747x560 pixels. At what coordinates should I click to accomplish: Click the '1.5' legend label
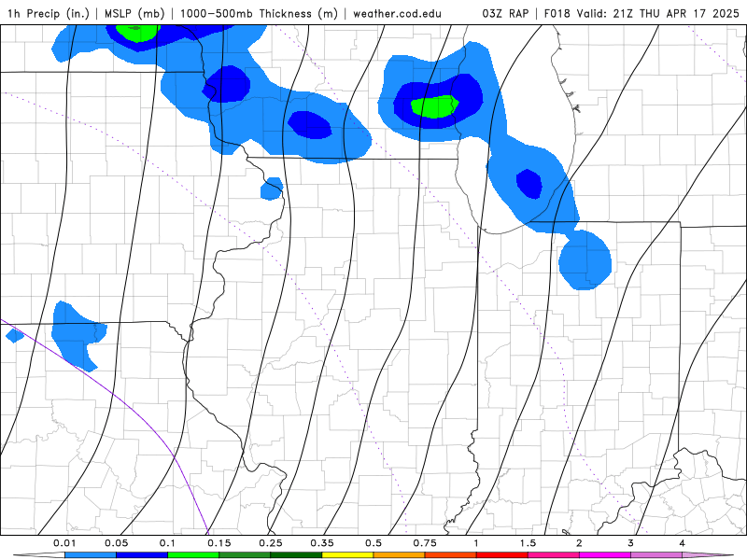tap(528, 543)
